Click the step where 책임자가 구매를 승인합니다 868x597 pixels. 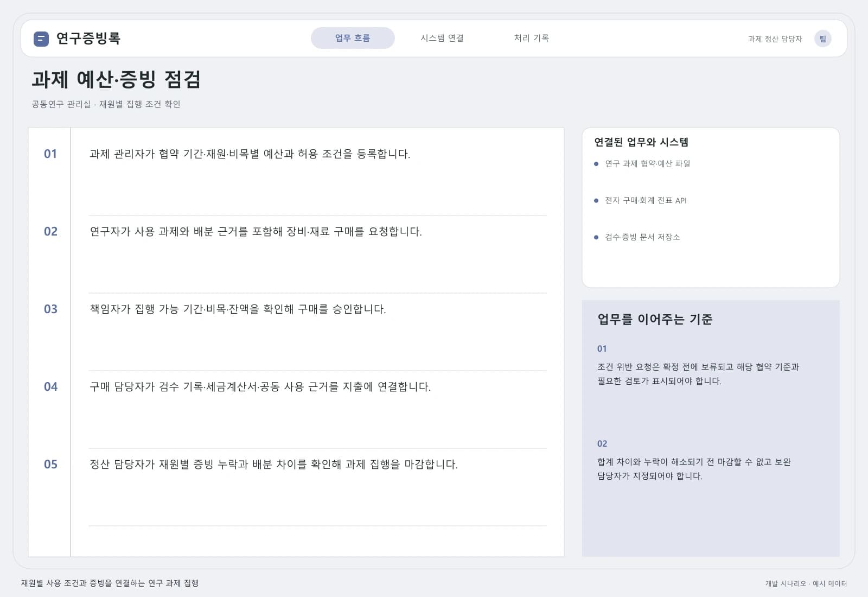pyautogui.click(x=238, y=309)
